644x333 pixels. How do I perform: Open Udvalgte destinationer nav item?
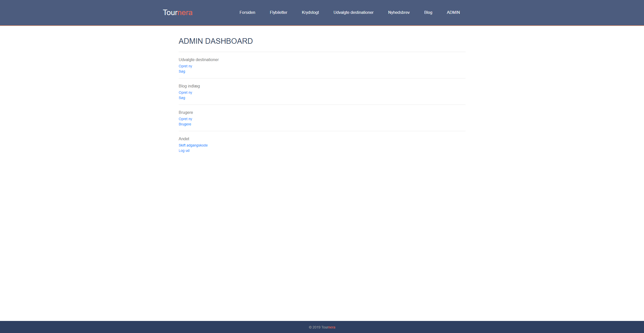(x=353, y=13)
